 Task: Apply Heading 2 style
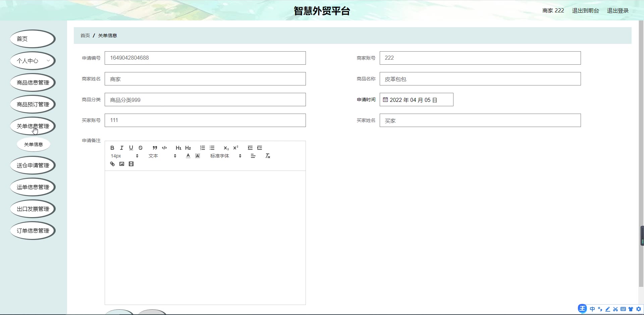188,148
